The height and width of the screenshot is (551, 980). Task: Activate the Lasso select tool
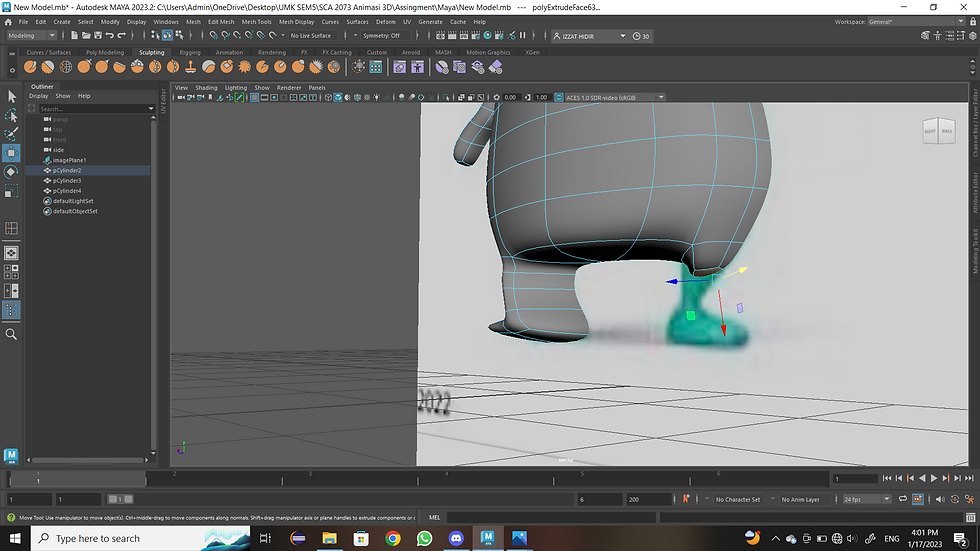click(11, 115)
